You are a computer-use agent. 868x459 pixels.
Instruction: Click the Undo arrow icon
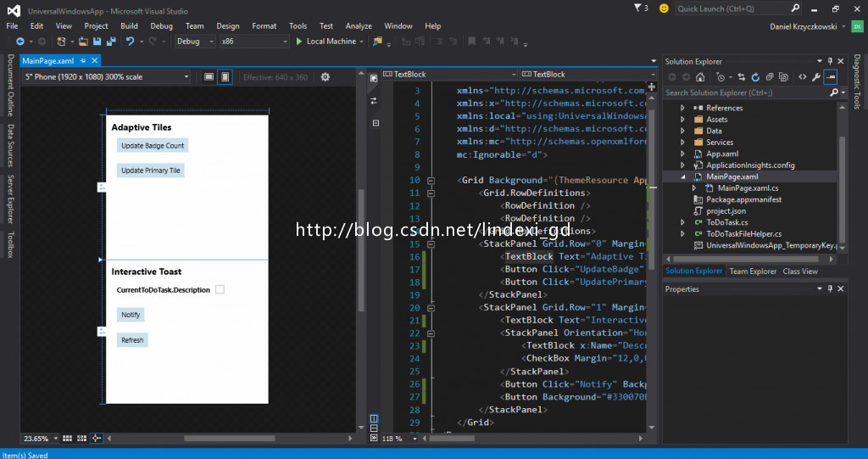[x=130, y=42]
